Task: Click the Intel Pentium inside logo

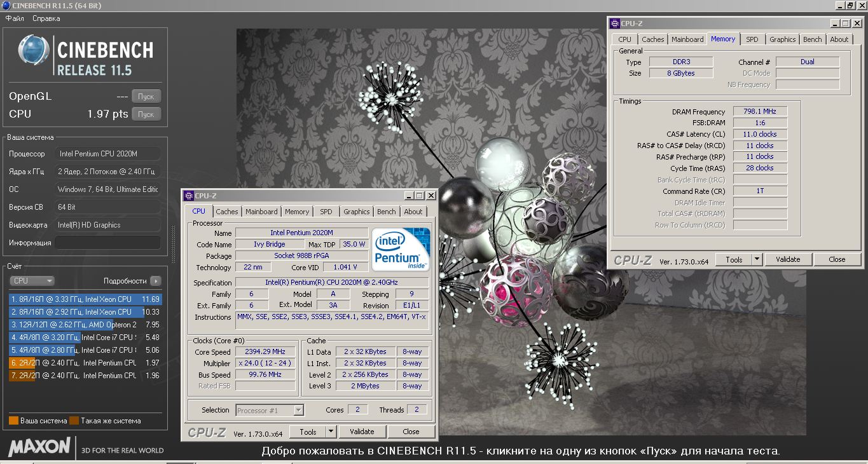Action: (x=401, y=250)
